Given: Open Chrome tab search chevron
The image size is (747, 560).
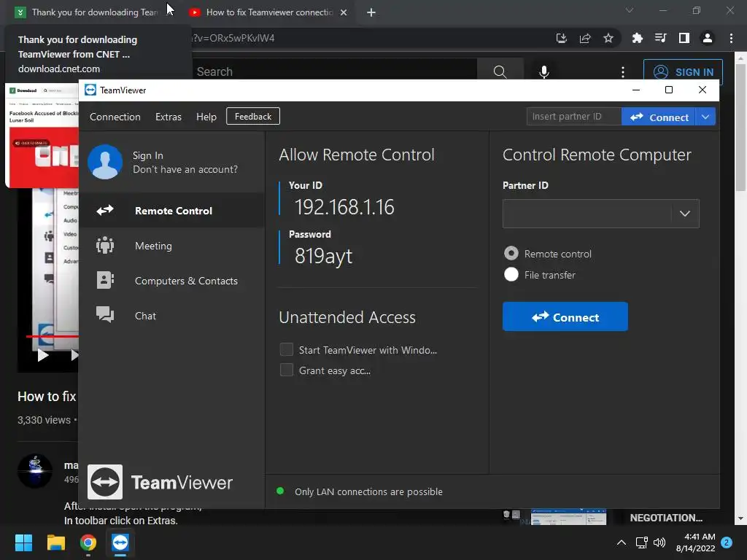Looking at the screenshot, I should 630,10.
